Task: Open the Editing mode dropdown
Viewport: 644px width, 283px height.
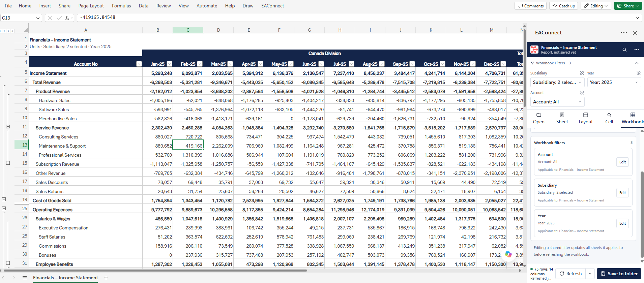Action: [x=596, y=6]
